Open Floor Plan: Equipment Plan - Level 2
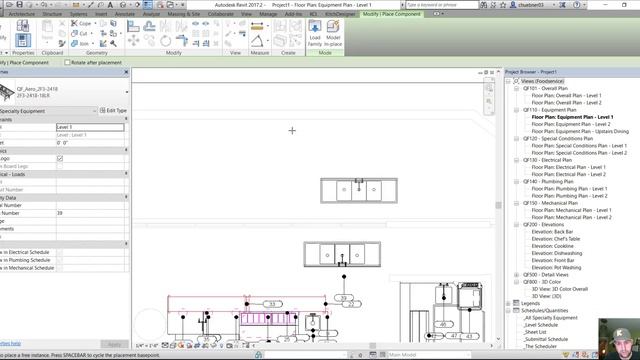Image resolution: width=640 pixels, height=360 pixels. coord(571,124)
